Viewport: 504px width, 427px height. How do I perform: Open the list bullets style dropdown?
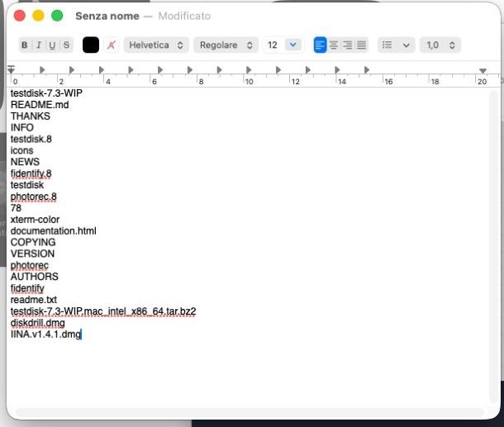click(x=397, y=45)
